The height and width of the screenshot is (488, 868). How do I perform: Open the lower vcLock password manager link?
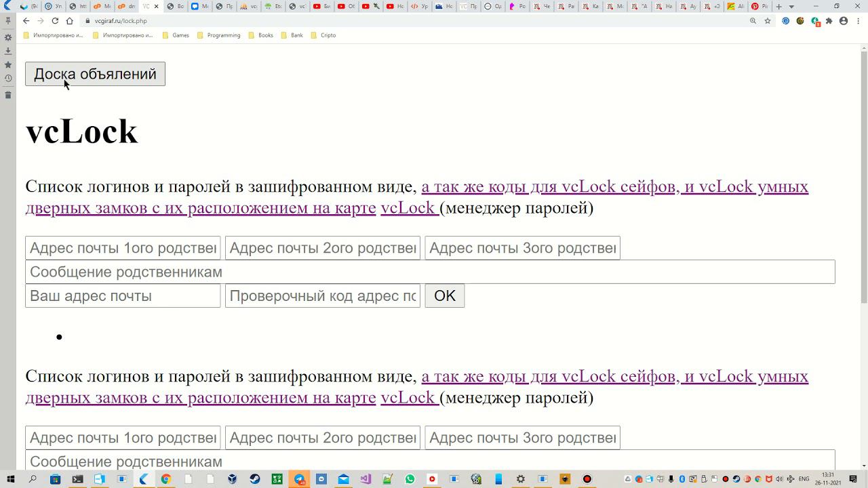click(410, 398)
